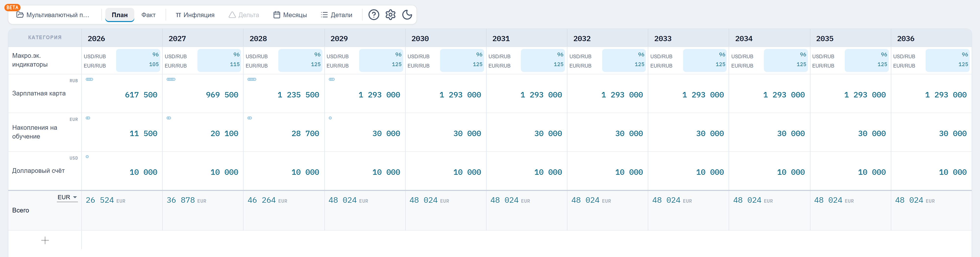The height and width of the screenshot is (257, 980).
Task: Click the 11 500 savings value
Action: (143, 134)
